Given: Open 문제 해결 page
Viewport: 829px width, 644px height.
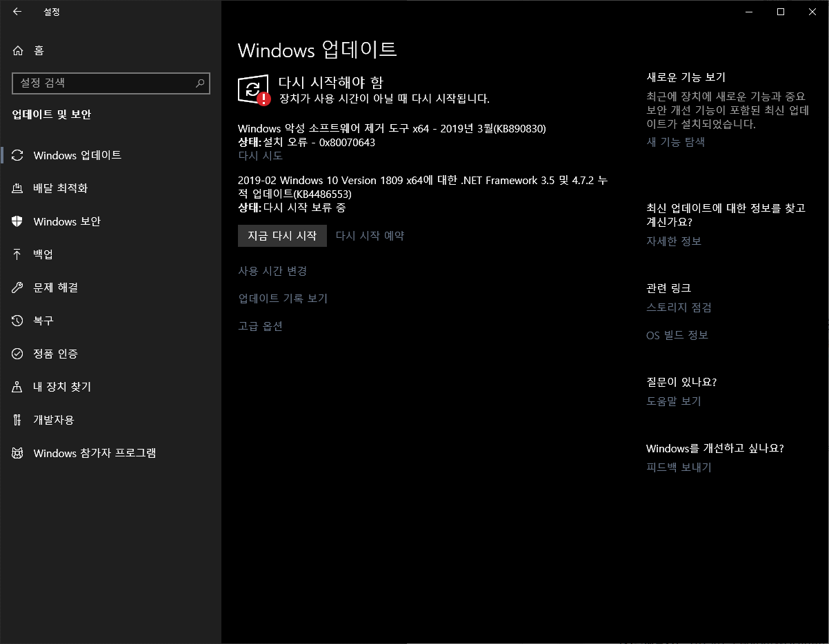Looking at the screenshot, I should 110,288.
